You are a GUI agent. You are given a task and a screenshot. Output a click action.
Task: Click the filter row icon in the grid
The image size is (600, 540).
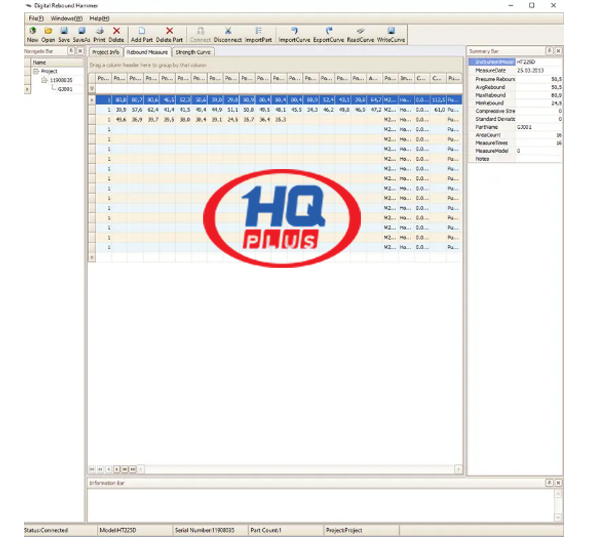point(92,88)
